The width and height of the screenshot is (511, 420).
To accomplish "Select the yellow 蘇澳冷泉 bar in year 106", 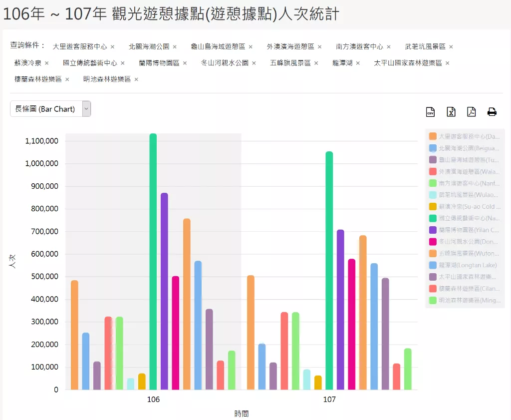I will pos(142,382).
